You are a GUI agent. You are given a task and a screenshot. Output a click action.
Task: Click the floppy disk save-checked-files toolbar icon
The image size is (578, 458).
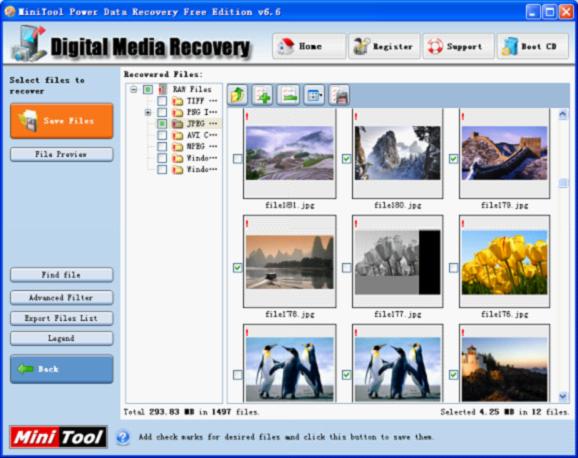(x=339, y=95)
